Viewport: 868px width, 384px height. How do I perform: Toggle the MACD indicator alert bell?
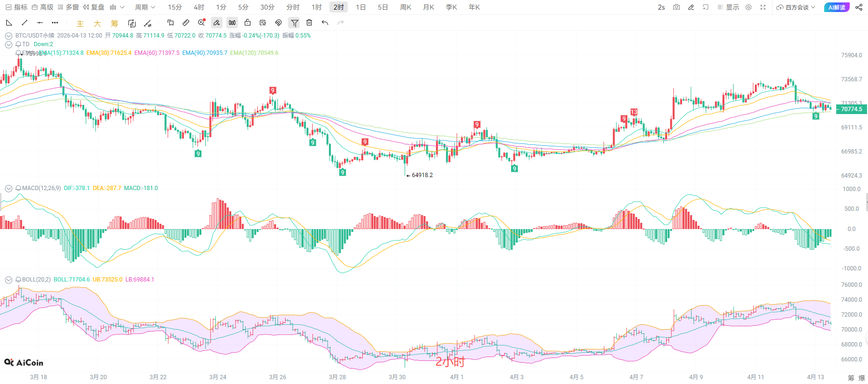point(18,188)
